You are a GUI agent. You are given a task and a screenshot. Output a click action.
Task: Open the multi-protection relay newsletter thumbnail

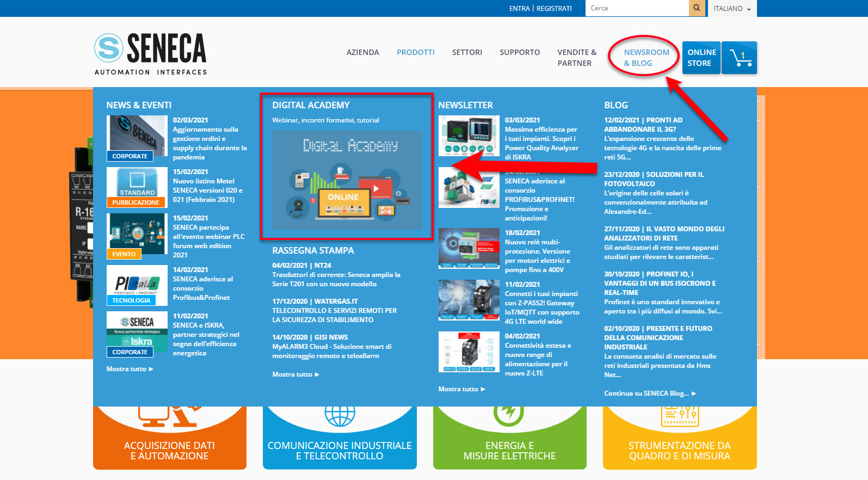coord(469,248)
